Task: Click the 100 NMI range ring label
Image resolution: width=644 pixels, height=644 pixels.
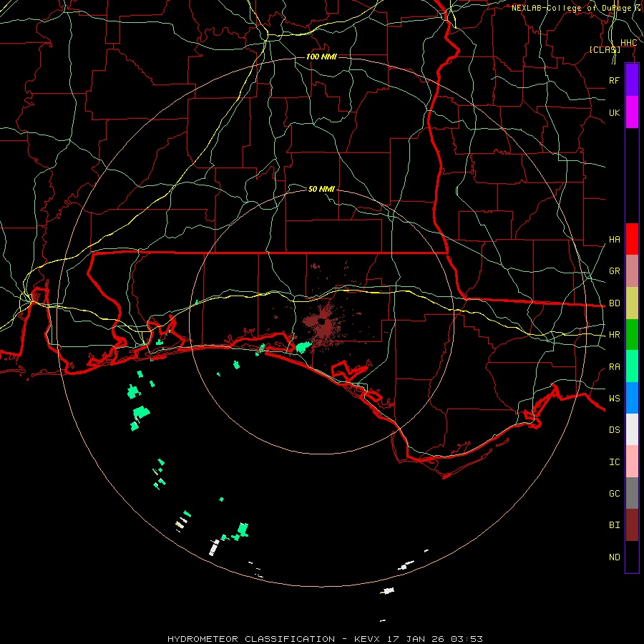Action: pos(321,57)
